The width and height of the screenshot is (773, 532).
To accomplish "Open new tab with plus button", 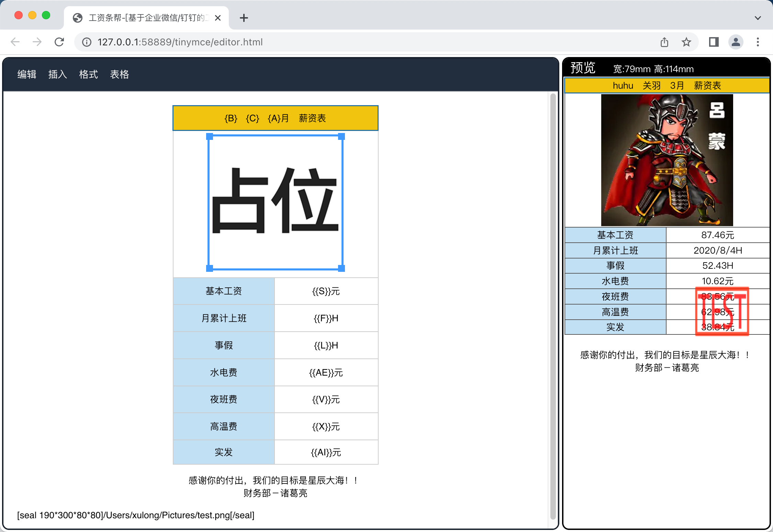I will 244,18.
